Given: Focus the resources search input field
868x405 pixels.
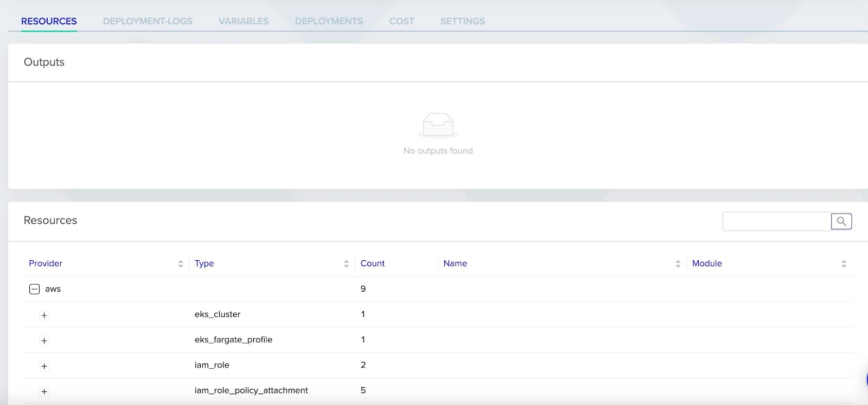Looking at the screenshot, I should 777,221.
